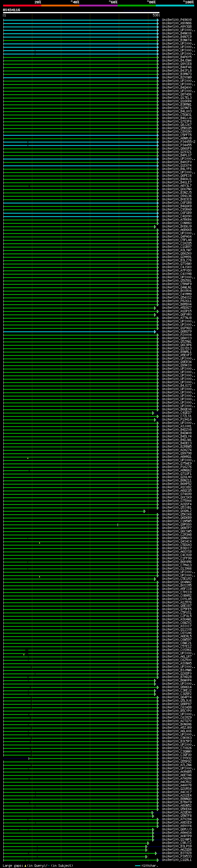Select the UniRef100_A4AV78 label

[x=176, y=785]
